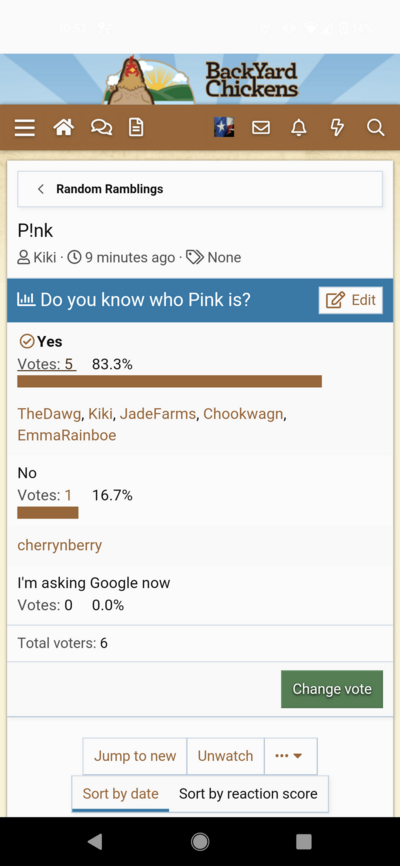Unwatch this thread
Screen dimensions: 400x866
pos(225,756)
